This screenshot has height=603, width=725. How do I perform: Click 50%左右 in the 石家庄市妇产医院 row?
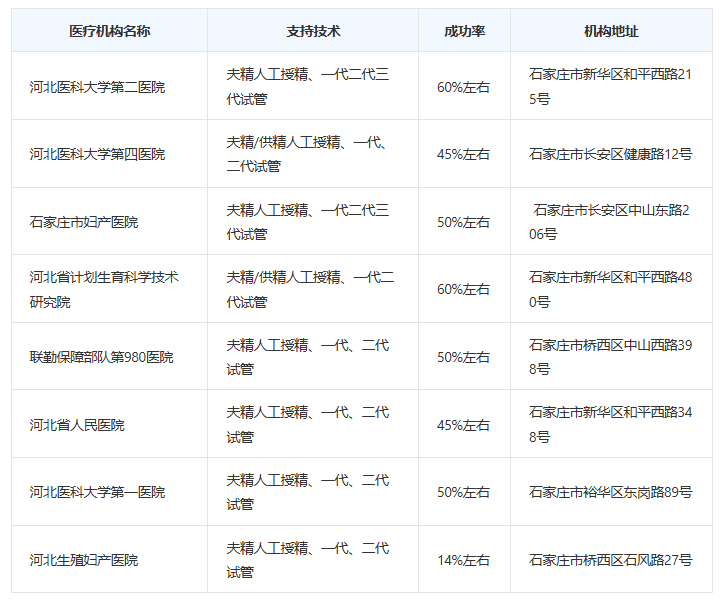point(463,222)
